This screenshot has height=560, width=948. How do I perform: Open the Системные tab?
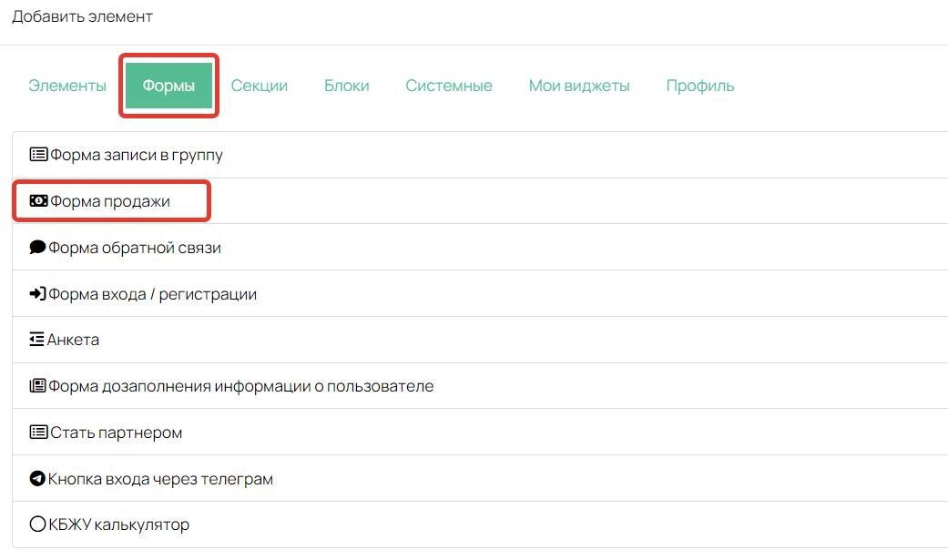tap(449, 86)
